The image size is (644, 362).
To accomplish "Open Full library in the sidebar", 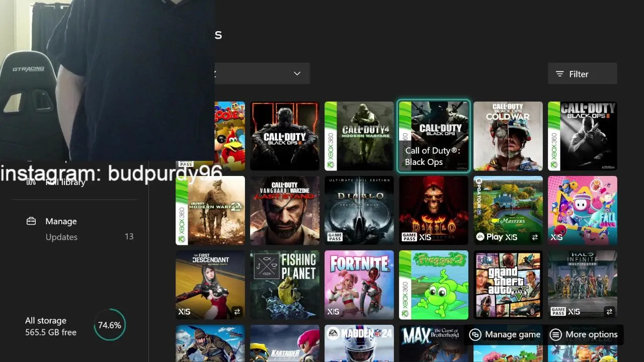I will click(x=65, y=182).
